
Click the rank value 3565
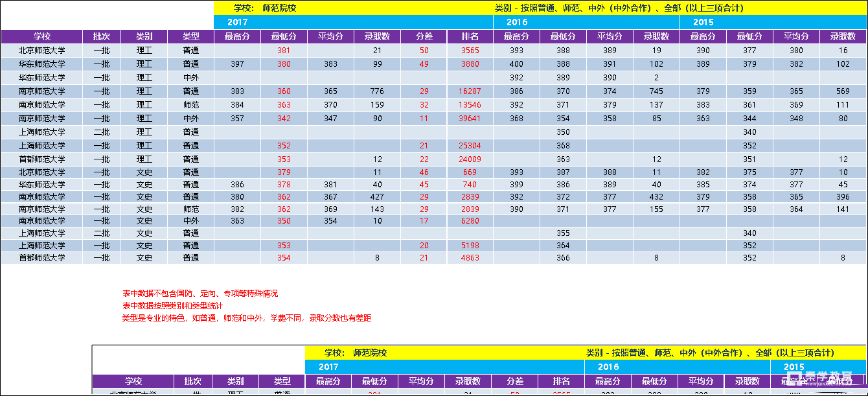pyautogui.click(x=470, y=51)
